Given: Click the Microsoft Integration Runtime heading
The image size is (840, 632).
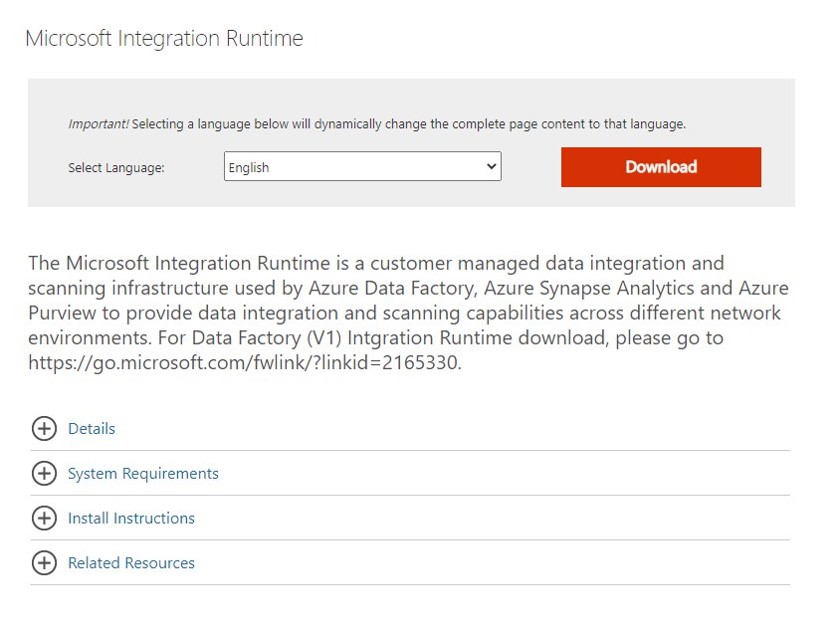Looking at the screenshot, I should pos(164,39).
